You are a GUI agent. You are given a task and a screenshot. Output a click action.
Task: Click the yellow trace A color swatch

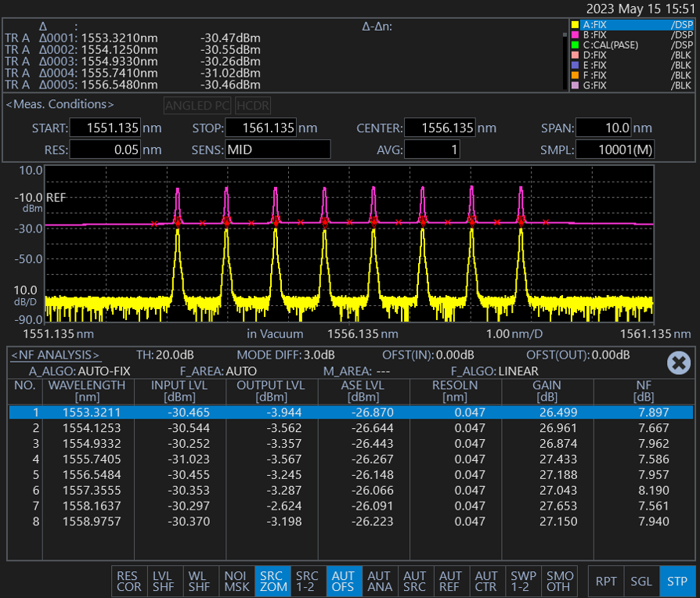coord(576,25)
